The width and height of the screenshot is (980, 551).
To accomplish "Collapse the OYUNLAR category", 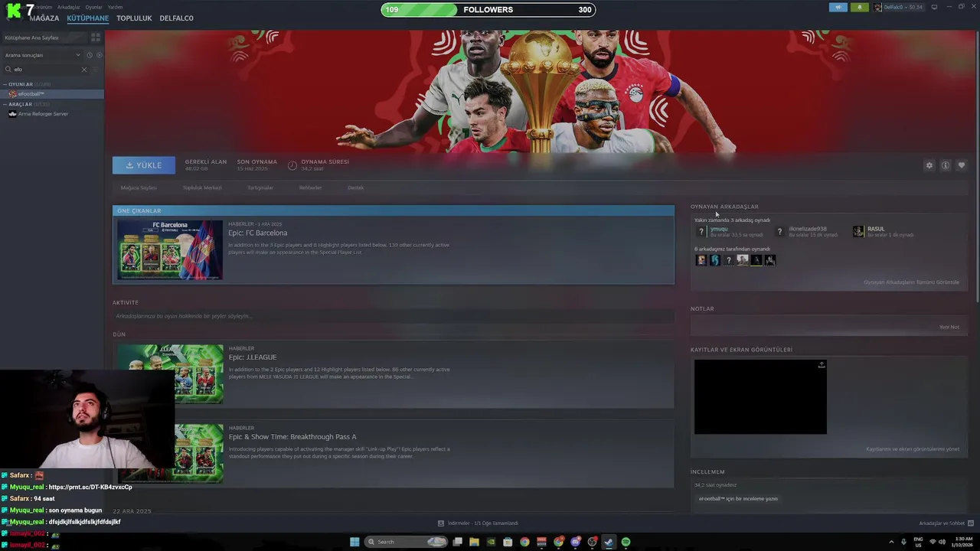I will 5,84.
